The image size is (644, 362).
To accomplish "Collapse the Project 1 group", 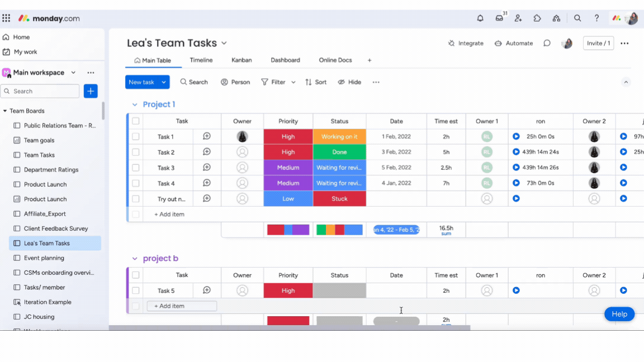I will tap(135, 104).
